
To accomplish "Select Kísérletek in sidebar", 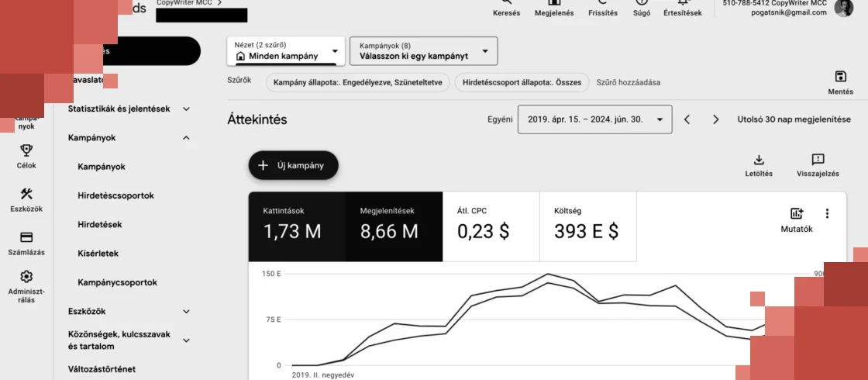I will [x=98, y=253].
